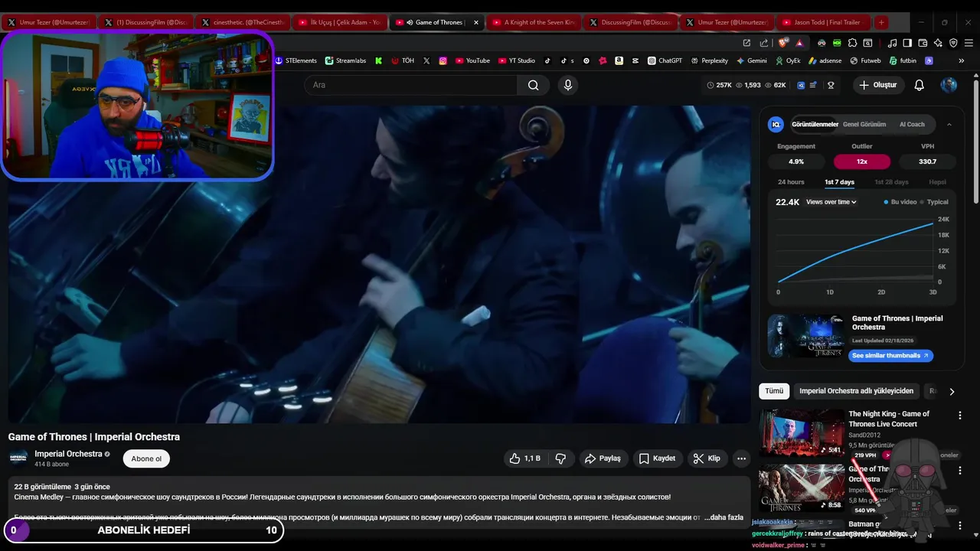Open Brave Shields lion icon
The height and width of the screenshot is (551, 980).
[783, 43]
